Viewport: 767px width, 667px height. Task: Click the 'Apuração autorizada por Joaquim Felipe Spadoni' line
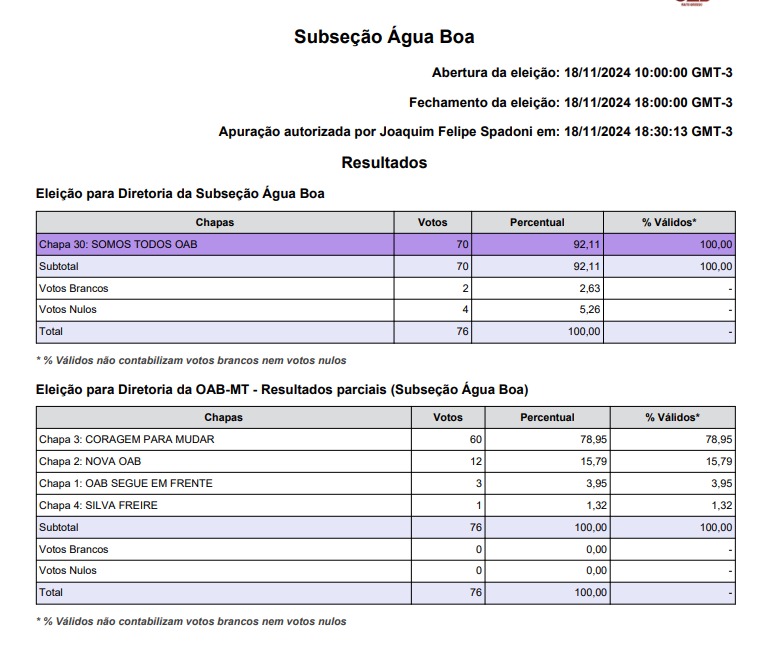pos(475,132)
